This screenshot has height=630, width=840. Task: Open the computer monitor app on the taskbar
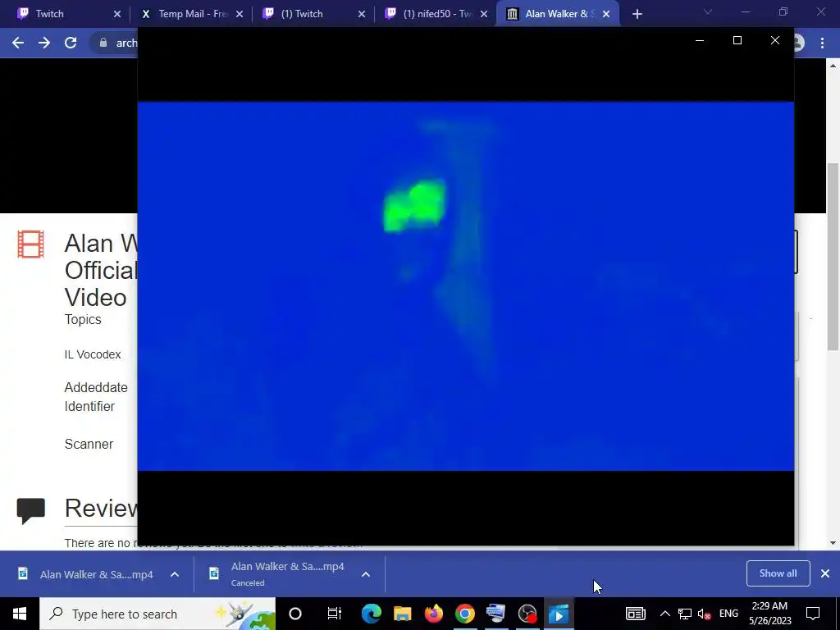click(x=496, y=614)
